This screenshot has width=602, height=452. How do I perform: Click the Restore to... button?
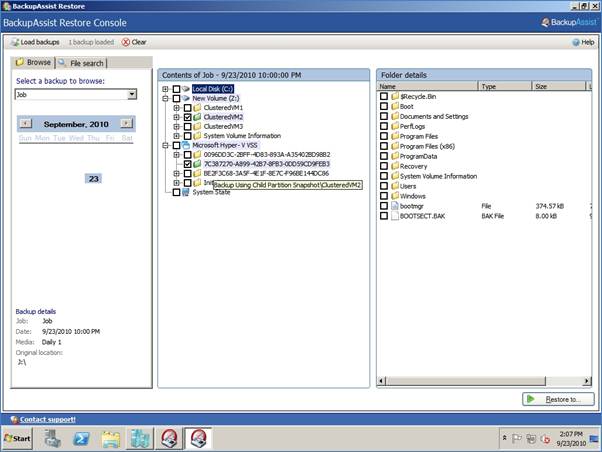coord(557,399)
